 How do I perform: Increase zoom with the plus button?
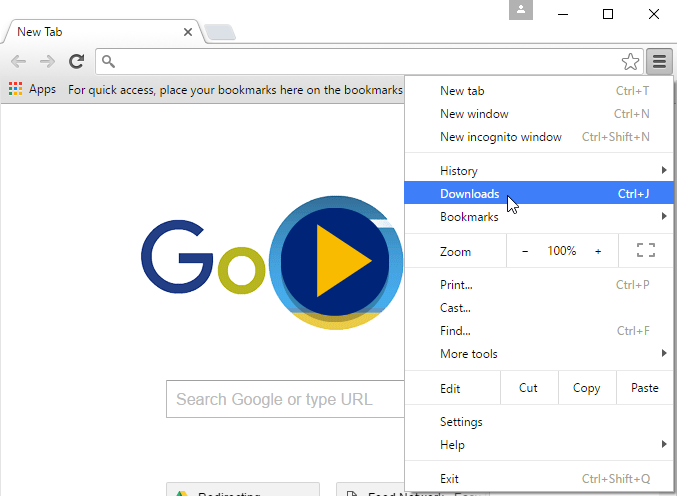coord(598,251)
